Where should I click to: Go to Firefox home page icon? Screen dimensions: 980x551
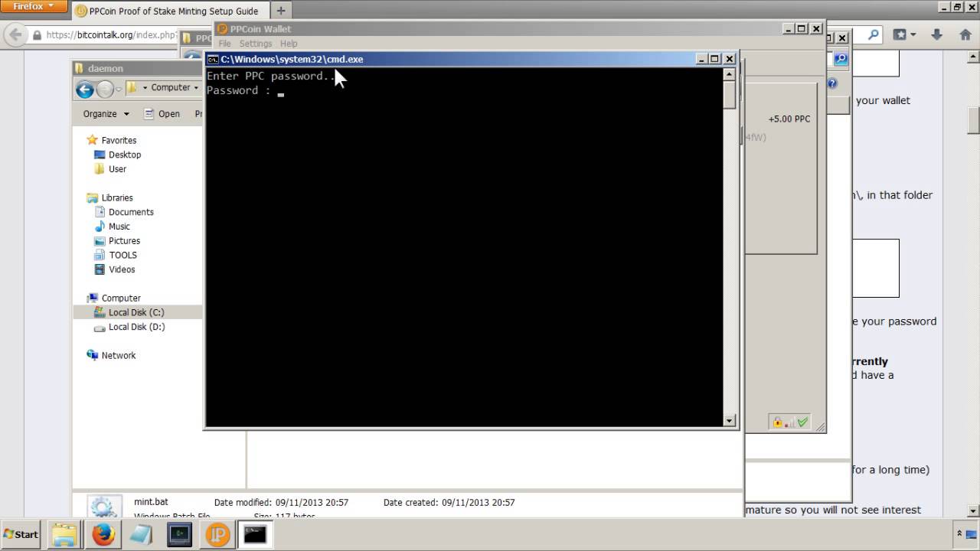(x=965, y=34)
